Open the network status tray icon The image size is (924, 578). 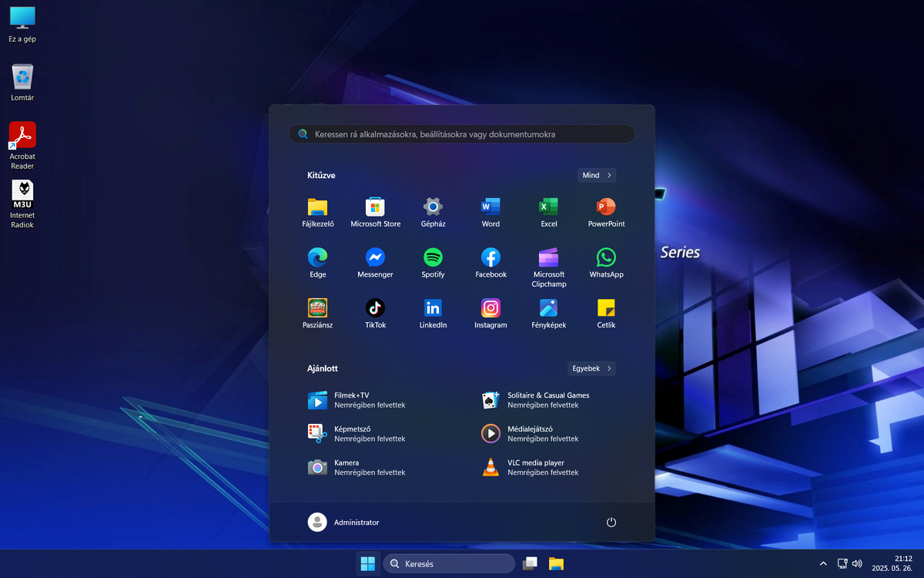pyautogui.click(x=842, y=563)
